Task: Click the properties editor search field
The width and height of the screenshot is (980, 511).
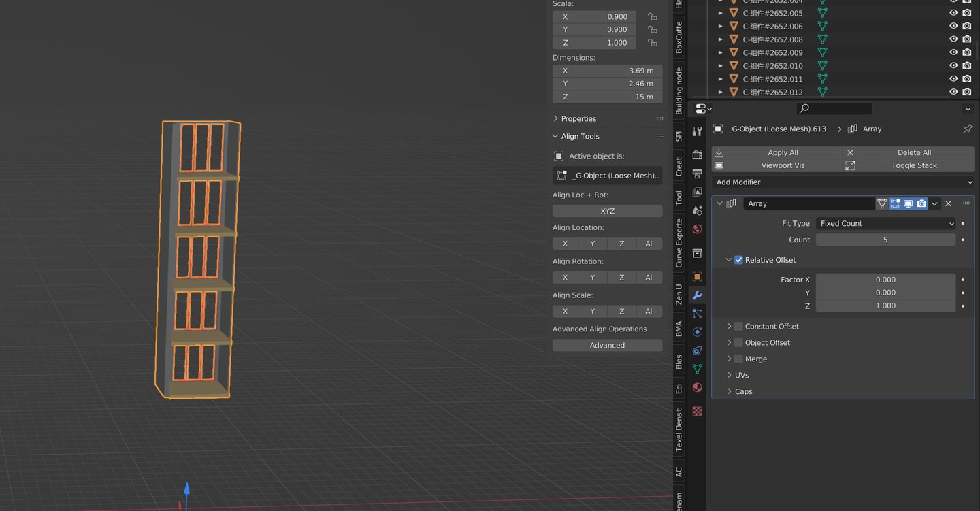Action: [834, 108]
